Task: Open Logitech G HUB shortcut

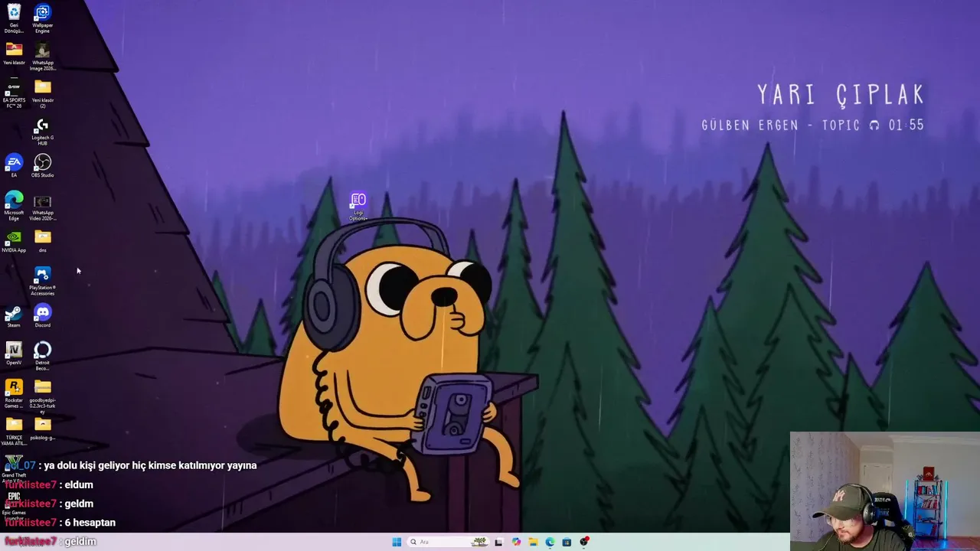Action: [42, 131]
